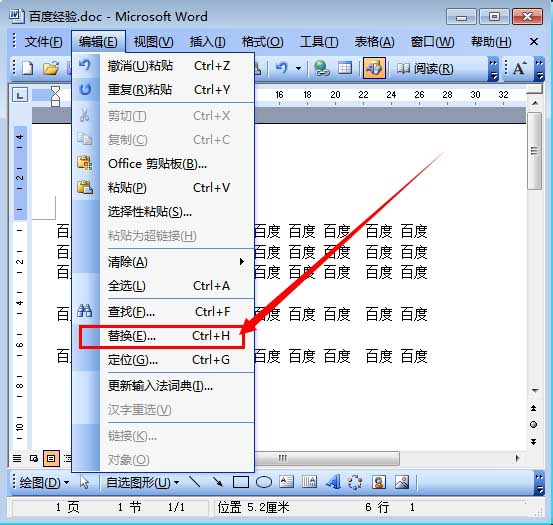
Task: Select the Line drawing tool
Action: pyautogui.click(x=194, y=482)
